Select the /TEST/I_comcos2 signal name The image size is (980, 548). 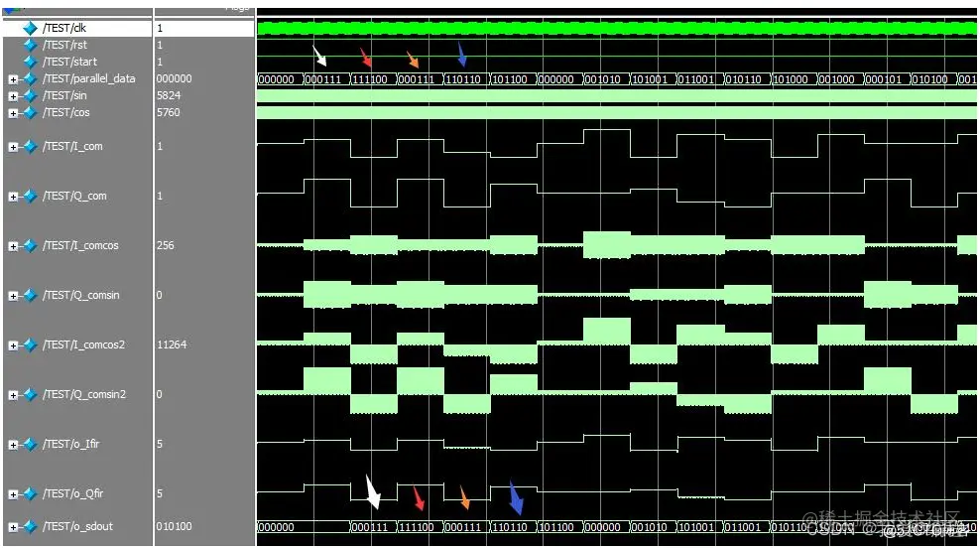(x=83, y=344)
